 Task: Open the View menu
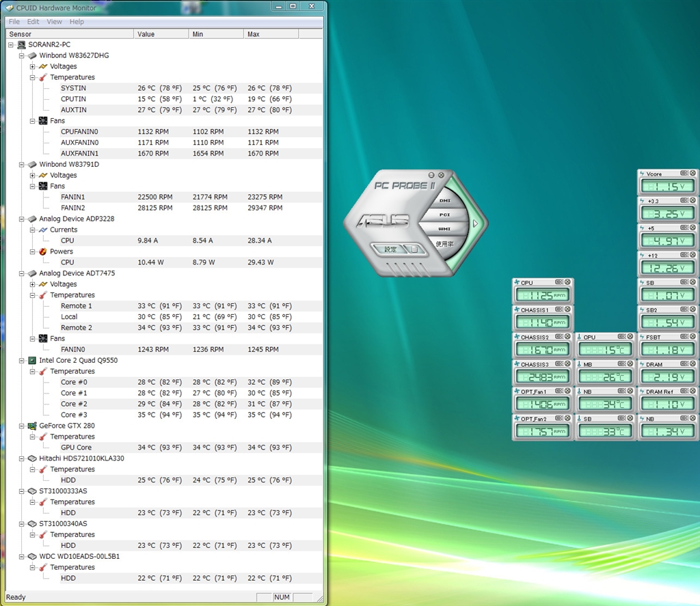pyautogui.click(x=55, y=21)
